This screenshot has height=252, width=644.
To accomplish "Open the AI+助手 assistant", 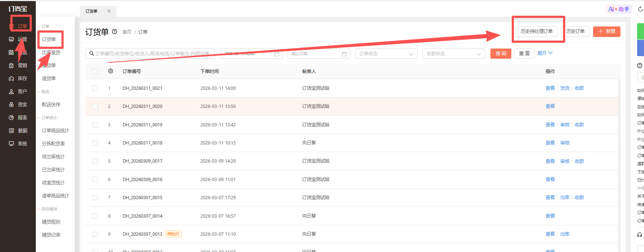I will 619,9.
